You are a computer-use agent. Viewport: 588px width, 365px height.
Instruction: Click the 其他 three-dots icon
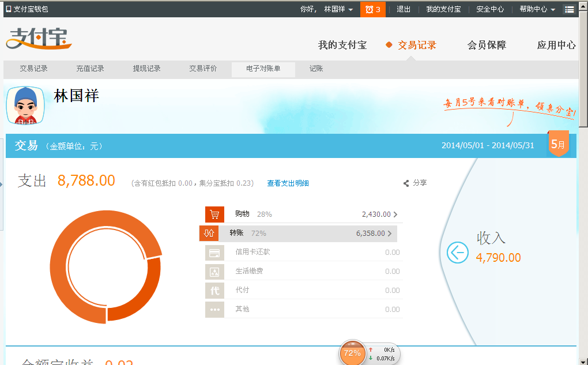pos(214,310)
